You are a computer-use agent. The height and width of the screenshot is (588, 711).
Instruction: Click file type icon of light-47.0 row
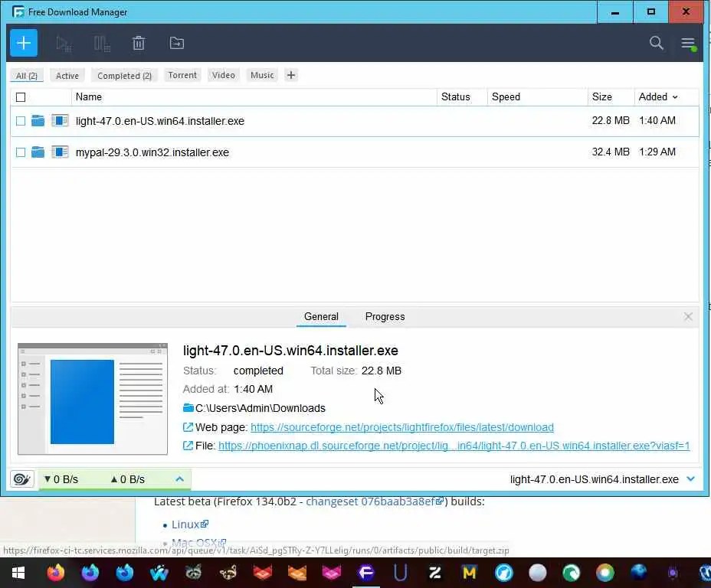pyautogui.click(x=60, y=120)
